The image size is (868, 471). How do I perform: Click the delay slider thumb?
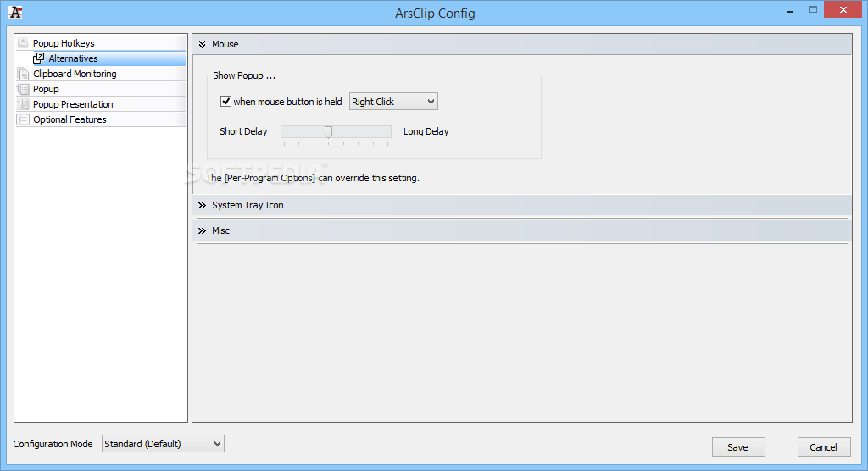(328, 131)
